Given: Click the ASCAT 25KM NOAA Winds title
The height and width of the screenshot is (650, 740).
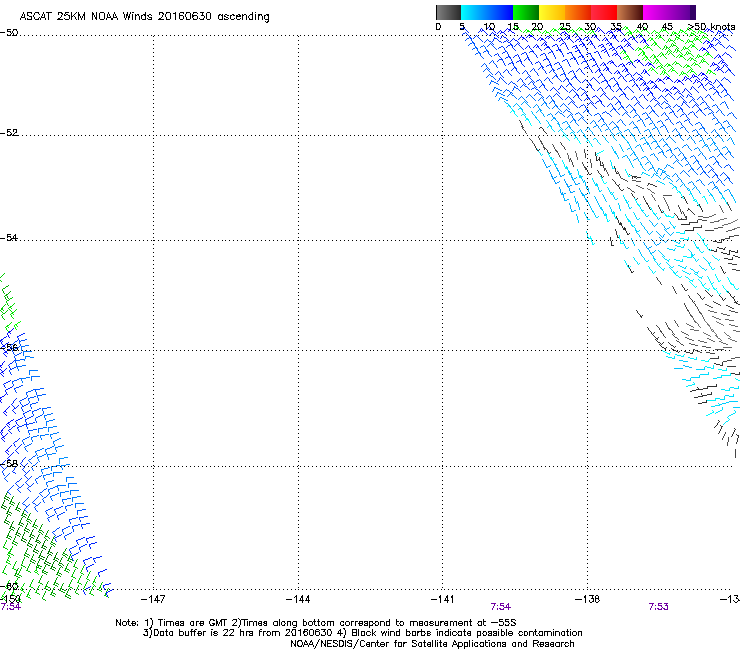Looking at the screenshot, I should pyautogui.click(x=144, y=17).
